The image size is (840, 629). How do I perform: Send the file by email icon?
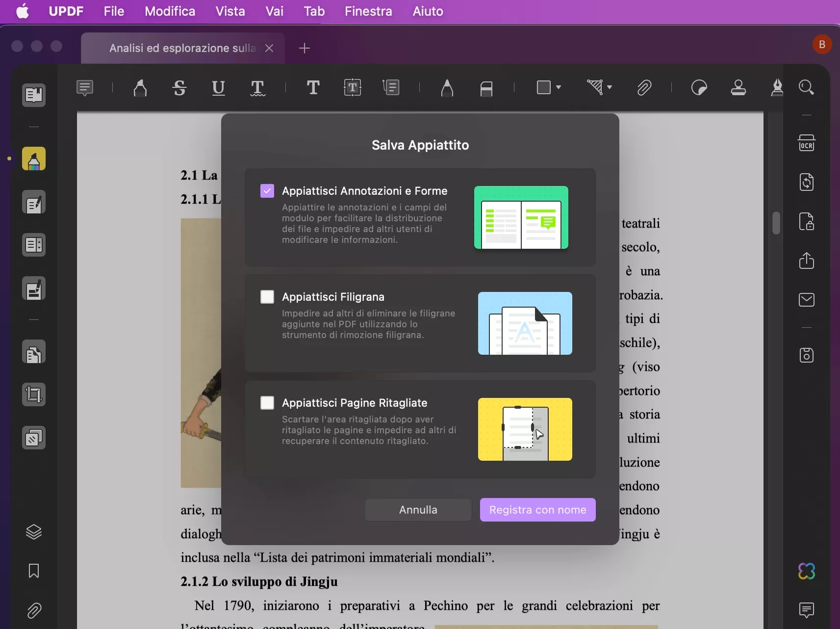pos(807,299)
